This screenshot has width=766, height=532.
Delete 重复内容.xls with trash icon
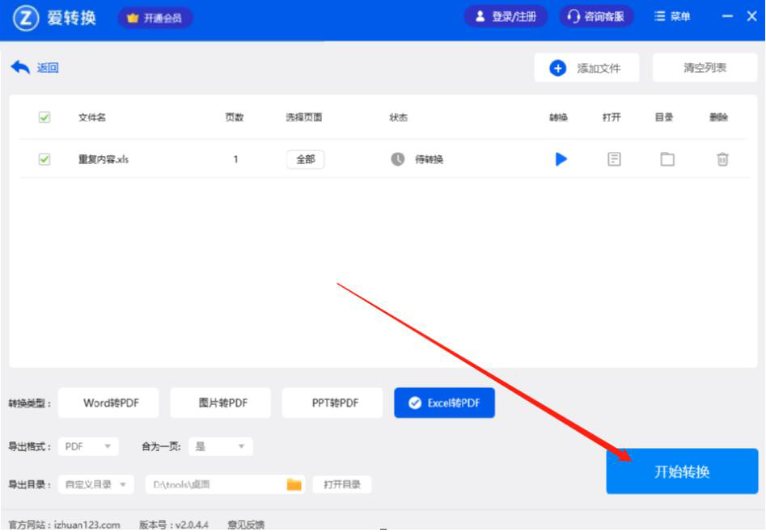pyautogui.click(x=722, y=159)
